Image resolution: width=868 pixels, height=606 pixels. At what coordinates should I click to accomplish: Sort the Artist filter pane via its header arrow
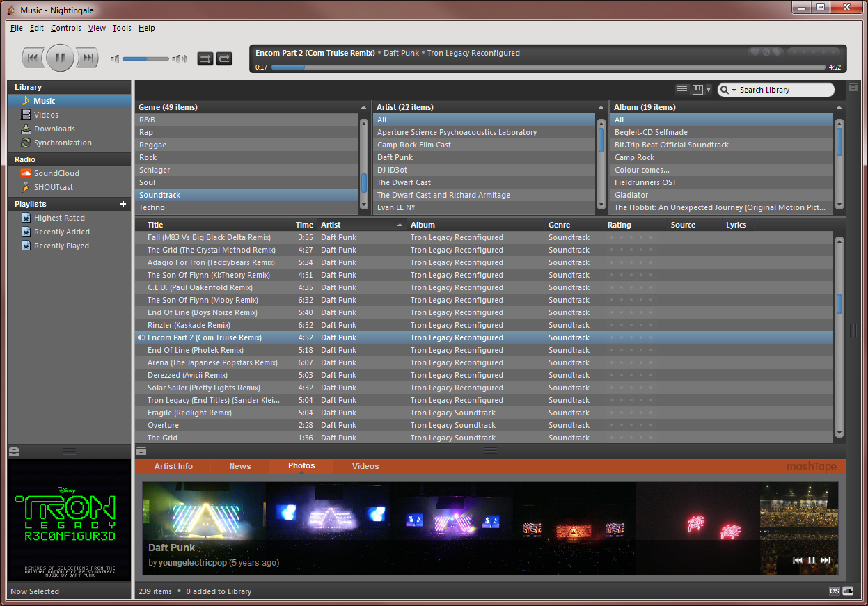pos(601,108)
